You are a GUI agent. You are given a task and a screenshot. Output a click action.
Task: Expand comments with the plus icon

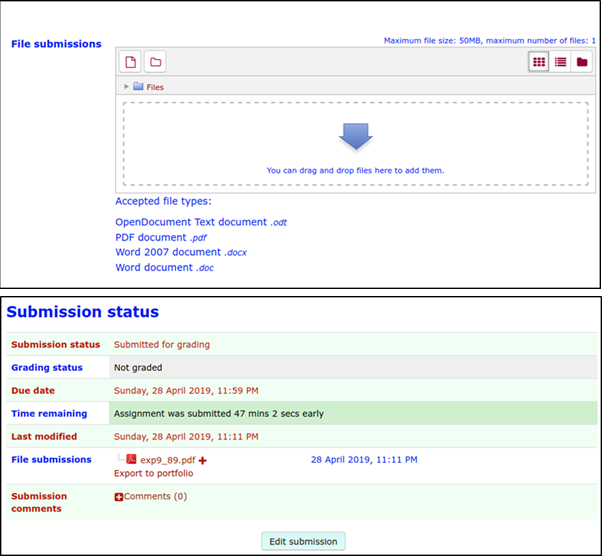tap(119, 497)
